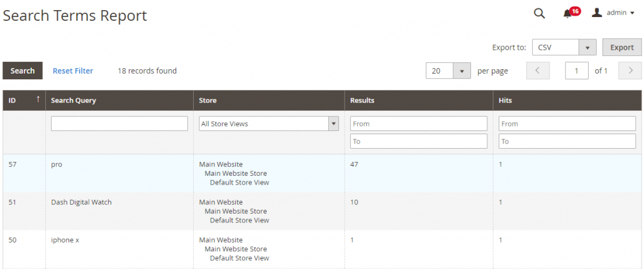Viewport: 644px width, 269px height.
Task: Click the Search Query filter text field
Action: (x=119, y=123)
